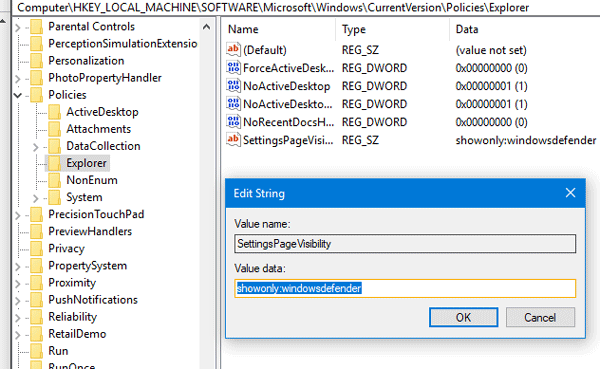600x369 pixels.
Task: Click inside the Value data field
Action: point(405,288)
